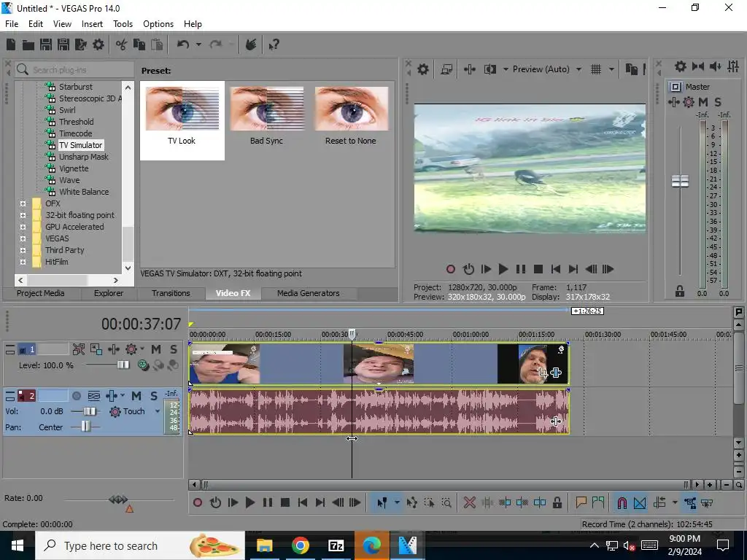747x560 pixels.
Task: Expand the Third Party folder
Action: (x=23, y=250)
